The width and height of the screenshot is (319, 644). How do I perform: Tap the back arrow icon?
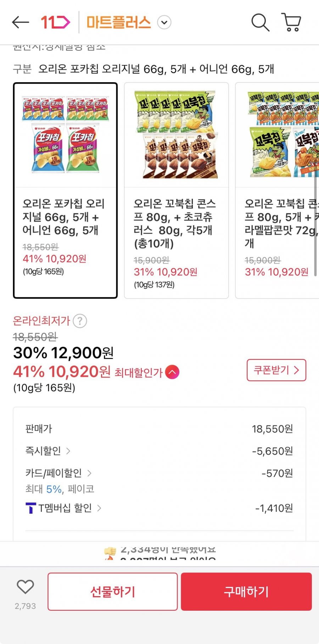[20, 22]
